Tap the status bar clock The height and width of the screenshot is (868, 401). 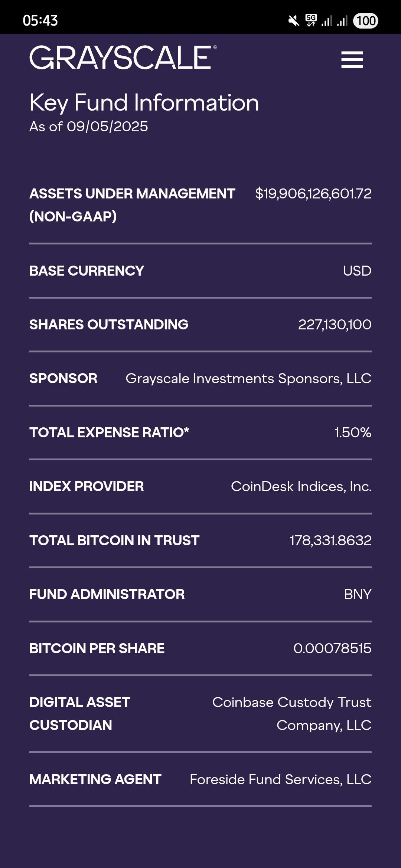coord(40,20)
